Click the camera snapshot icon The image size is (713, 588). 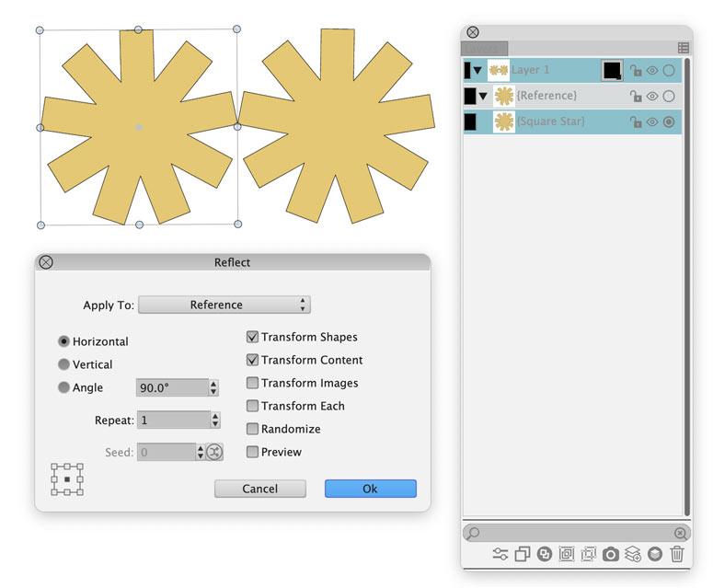click(610, 554)
